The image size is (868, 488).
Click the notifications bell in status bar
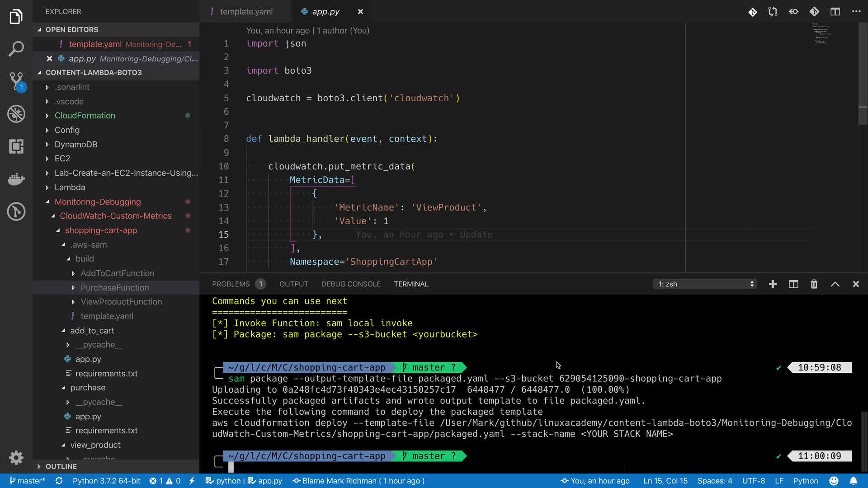[853, 481]
